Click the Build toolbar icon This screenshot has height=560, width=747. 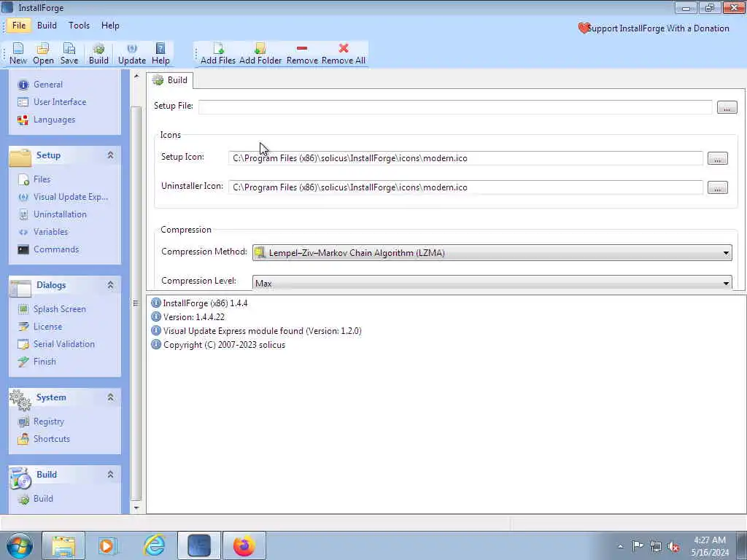(98, 53)
